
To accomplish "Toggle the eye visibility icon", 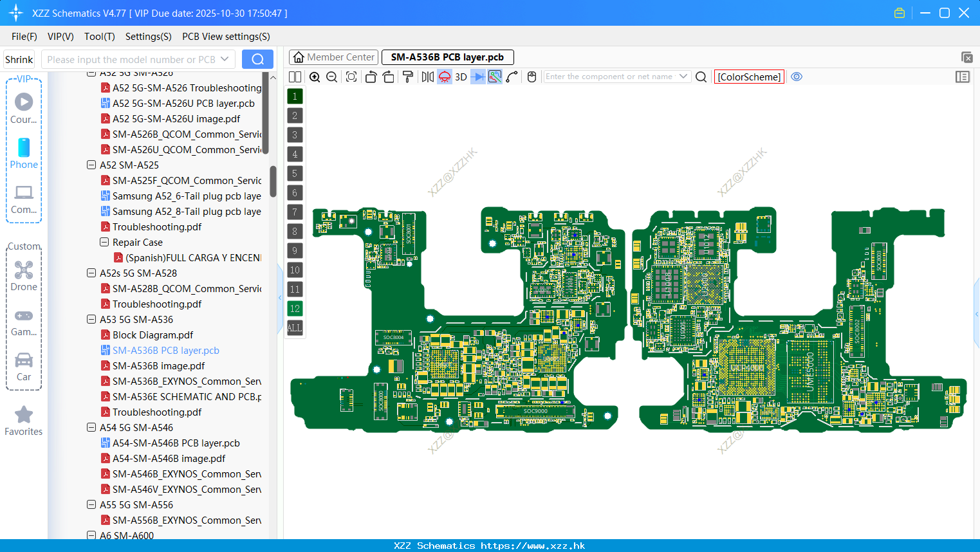I will point(797,77).
